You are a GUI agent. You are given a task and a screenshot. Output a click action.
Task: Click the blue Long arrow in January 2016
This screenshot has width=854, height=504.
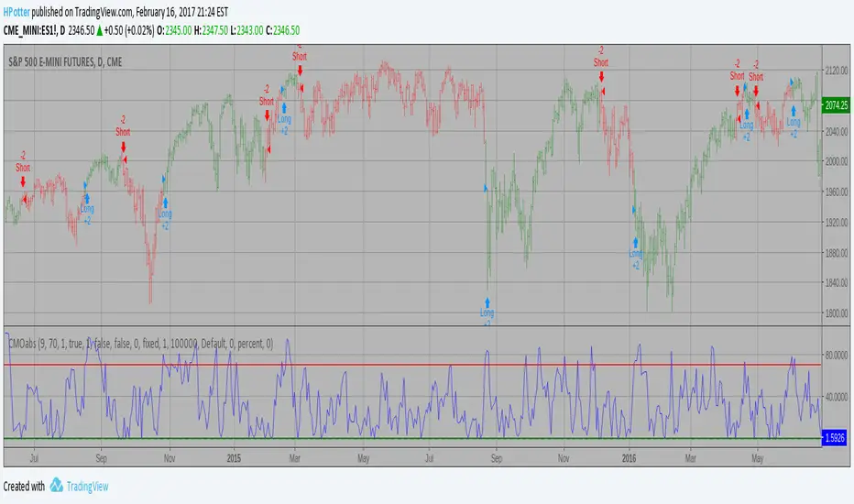tap(636, 243)
